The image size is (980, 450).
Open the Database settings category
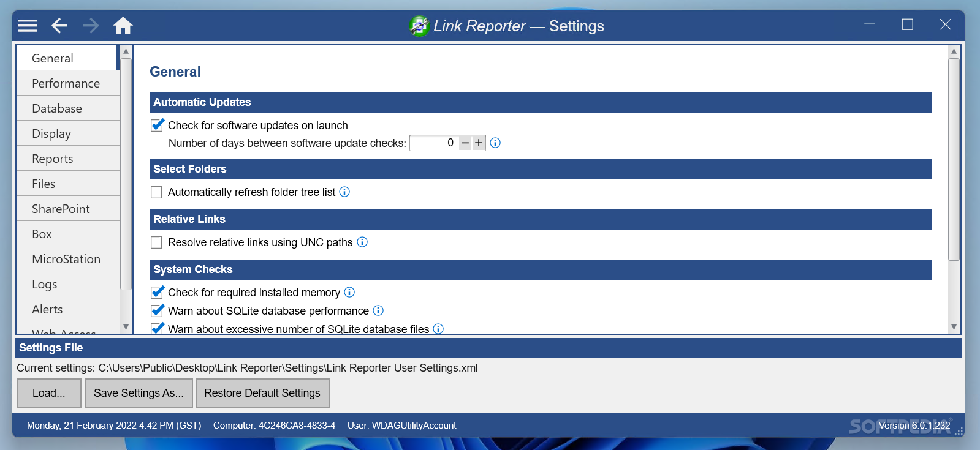[x=67, y=108]
